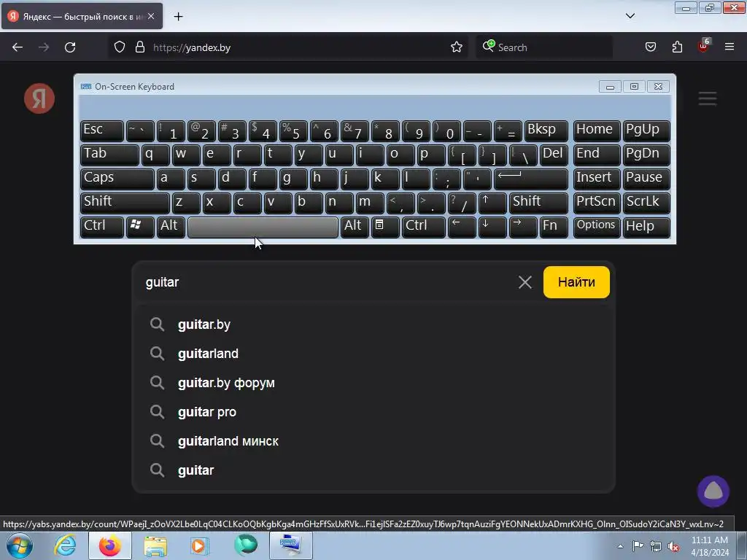Bookmark this page with star icon
This screenshot has height=560, width=747.
click(457, 47)
